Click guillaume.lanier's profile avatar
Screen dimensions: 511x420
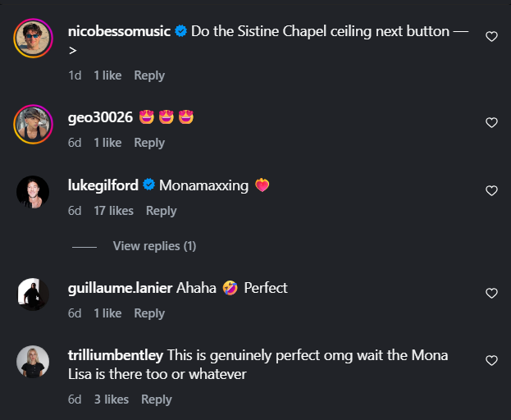click(x=33, y=294)
